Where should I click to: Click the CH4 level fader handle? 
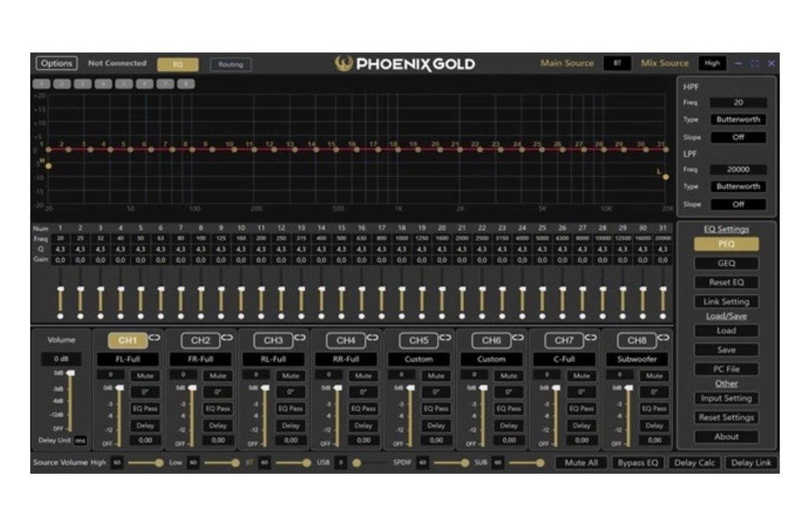[x=337, y=388]
